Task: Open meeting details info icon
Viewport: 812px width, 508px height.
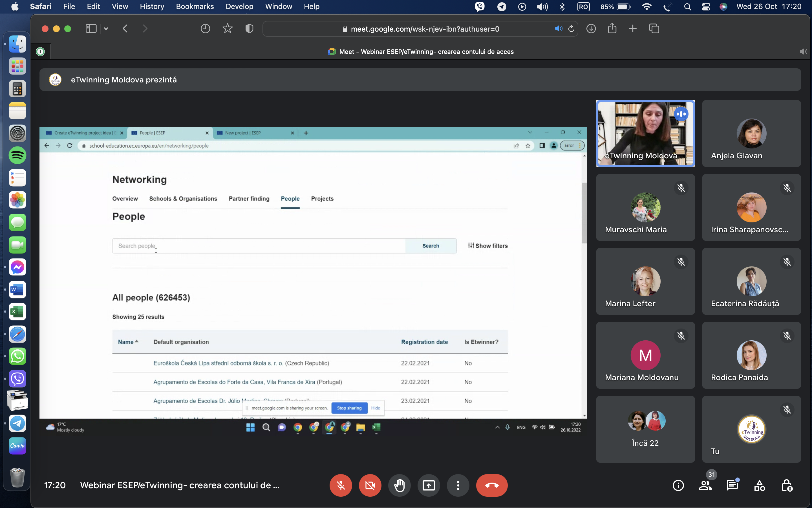Action: (678, 485)
